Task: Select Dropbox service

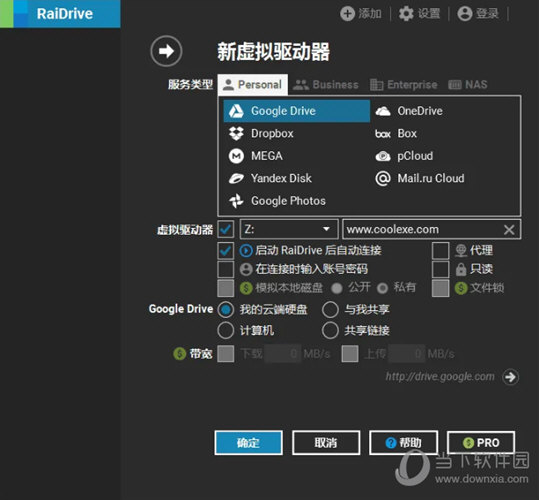Action: [261, 133]
